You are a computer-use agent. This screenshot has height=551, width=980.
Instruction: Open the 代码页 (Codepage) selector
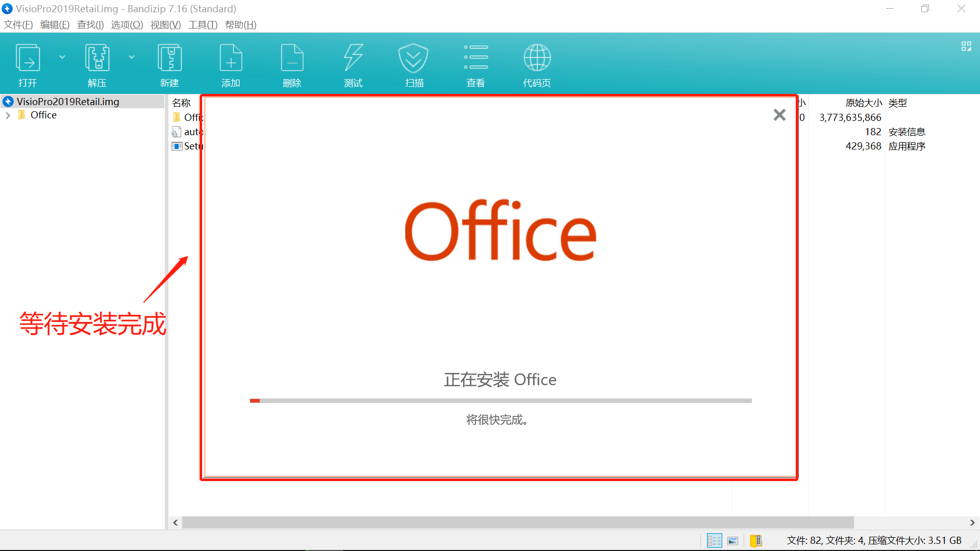tap(536, 64)
